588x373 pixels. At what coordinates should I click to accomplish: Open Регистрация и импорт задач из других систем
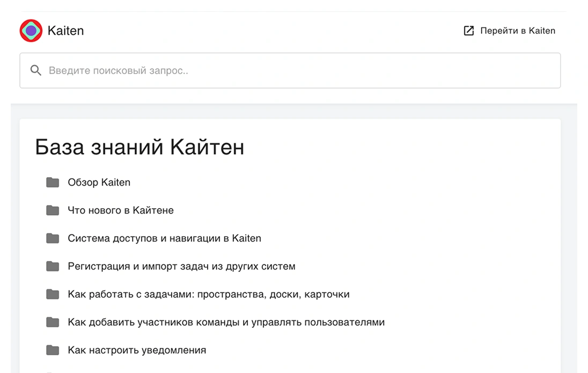pyautogui.click(x=181, y=266)
